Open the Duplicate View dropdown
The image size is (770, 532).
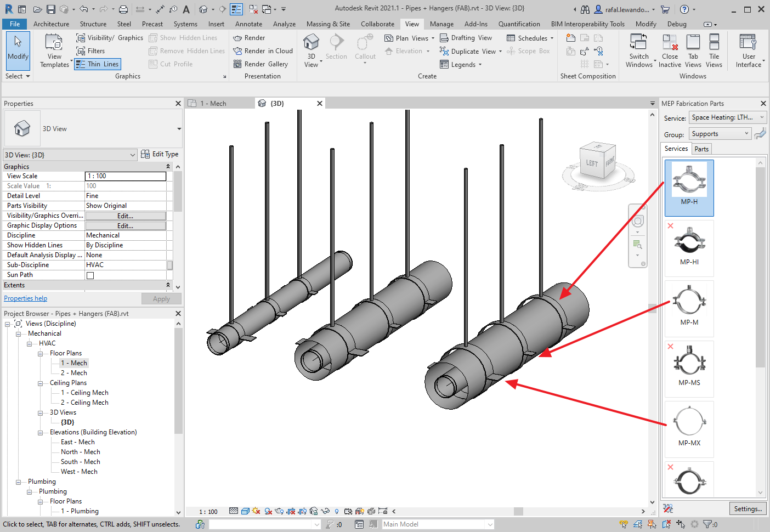click(471, 51)
